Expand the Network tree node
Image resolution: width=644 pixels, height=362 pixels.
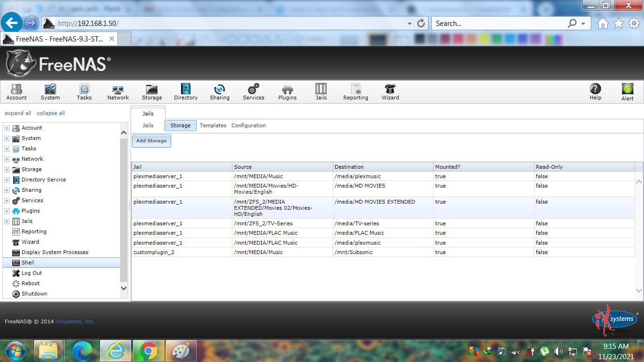pyautogui.click(x=7, y=159)
